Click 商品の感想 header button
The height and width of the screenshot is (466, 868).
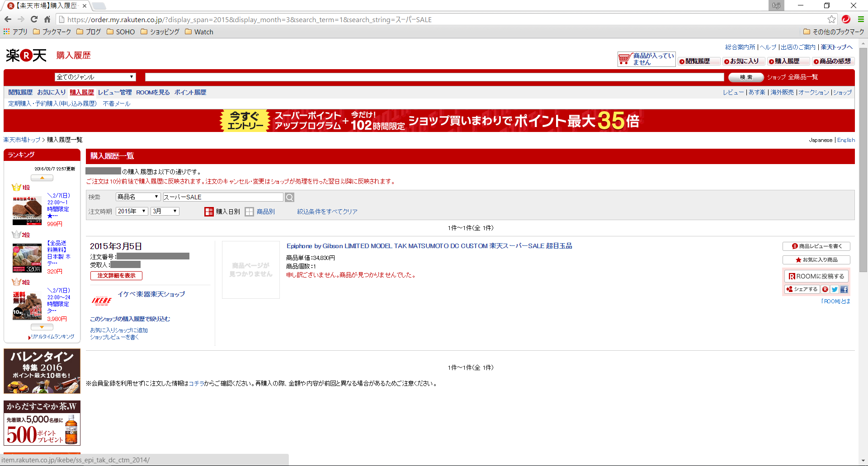(x=832, y=61)
